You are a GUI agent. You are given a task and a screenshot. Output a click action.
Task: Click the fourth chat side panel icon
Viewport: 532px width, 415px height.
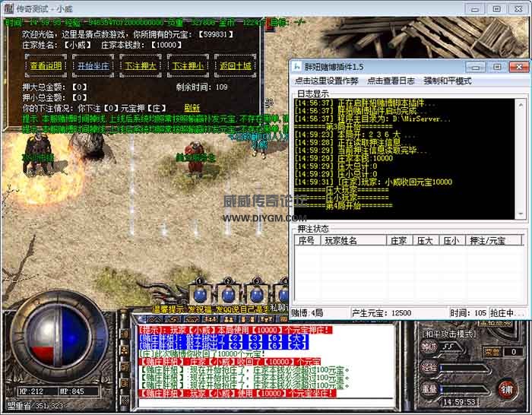[x=124, y=383]
